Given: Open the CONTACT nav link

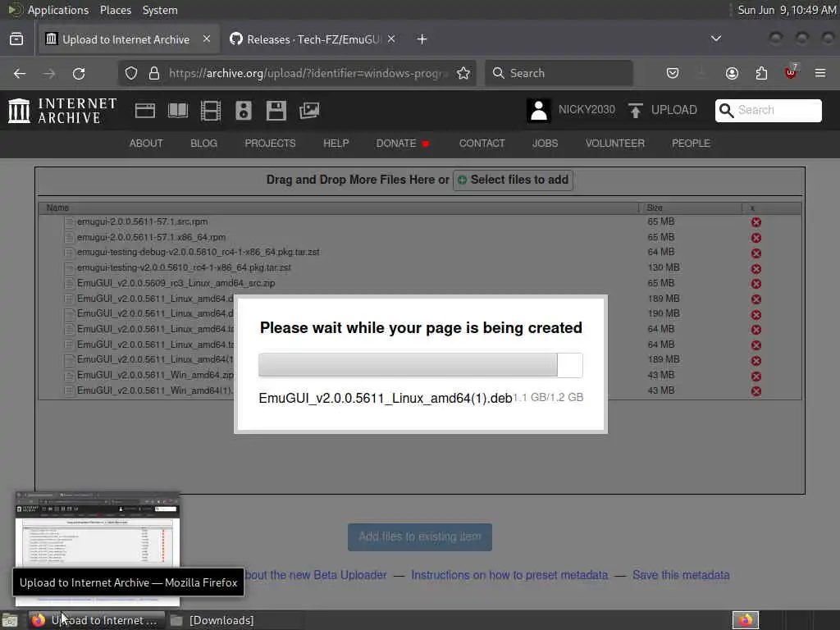Looking at the screenshot, I should (482, 143).
